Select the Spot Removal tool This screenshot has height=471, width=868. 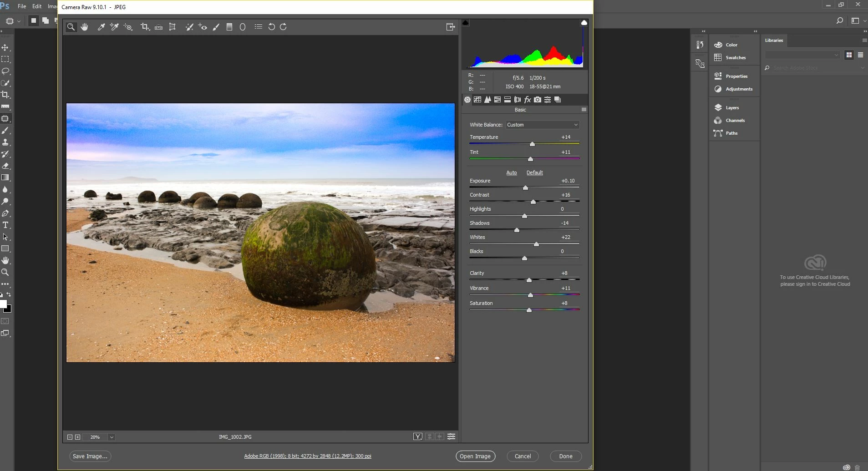point(189,27)
